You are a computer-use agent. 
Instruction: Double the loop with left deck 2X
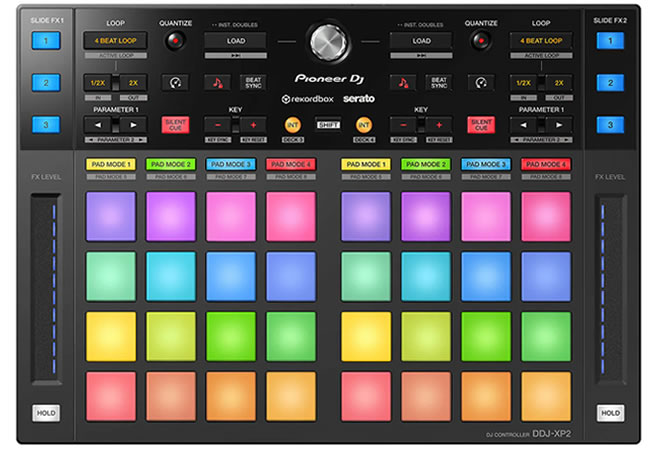tap(133, 83)
